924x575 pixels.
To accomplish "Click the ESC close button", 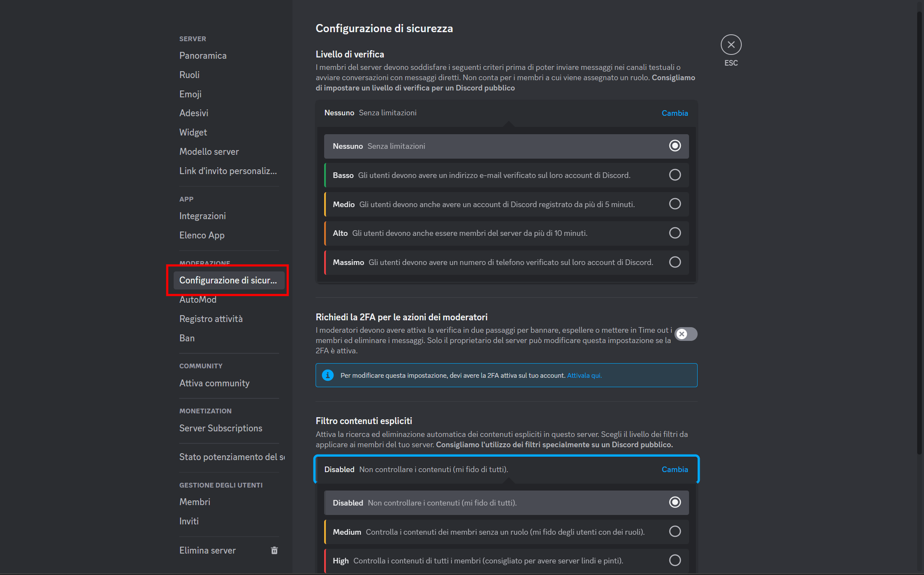I will coord(731,44).
